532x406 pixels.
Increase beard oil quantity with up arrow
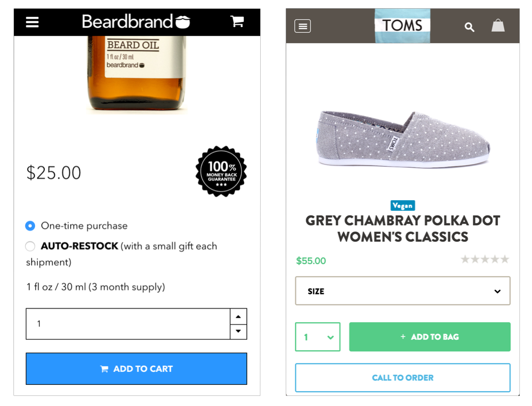(239, 317)
